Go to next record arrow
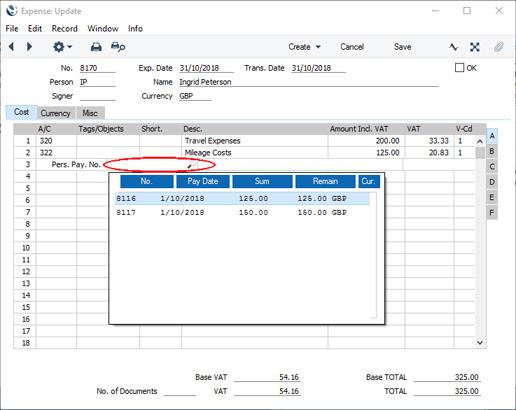 [29, 47]
